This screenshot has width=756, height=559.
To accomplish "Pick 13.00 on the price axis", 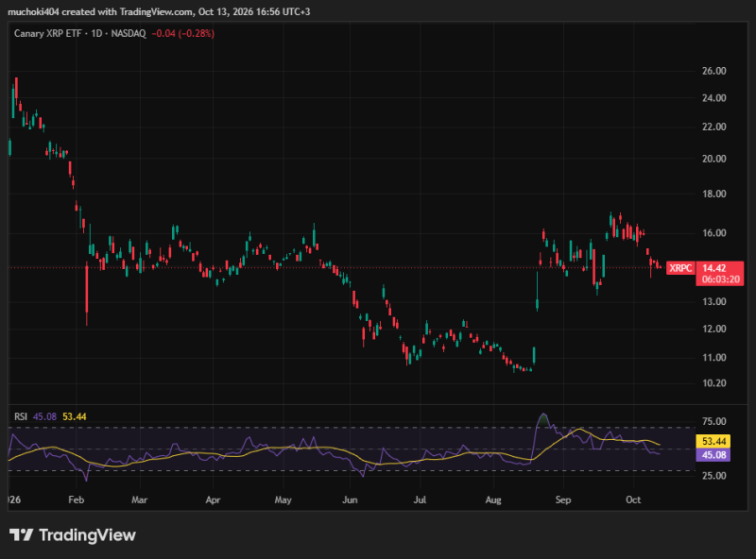I will pyautogui.click(x=714, y=301).
